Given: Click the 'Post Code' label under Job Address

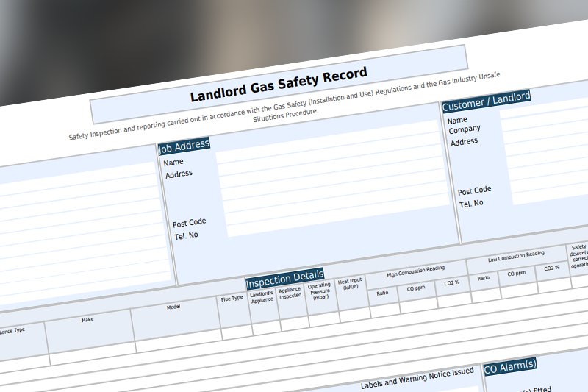Looking at the screenshot, I should click(x=189, y=223).
